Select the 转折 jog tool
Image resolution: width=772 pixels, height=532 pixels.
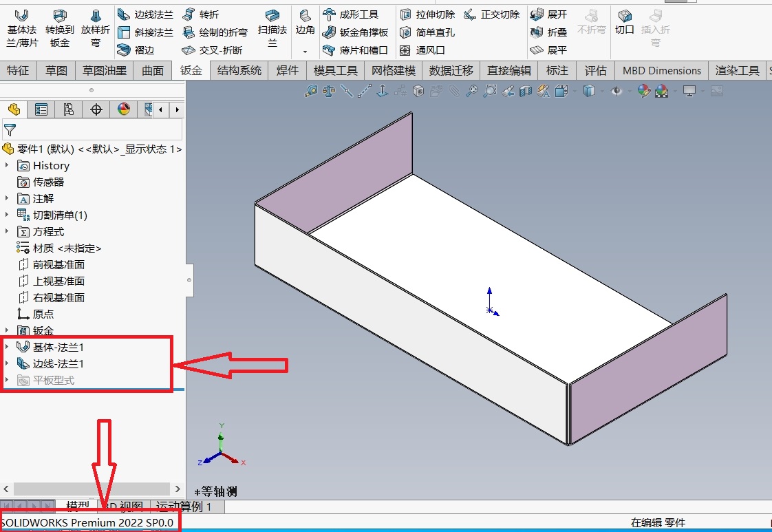coord(201,14)
